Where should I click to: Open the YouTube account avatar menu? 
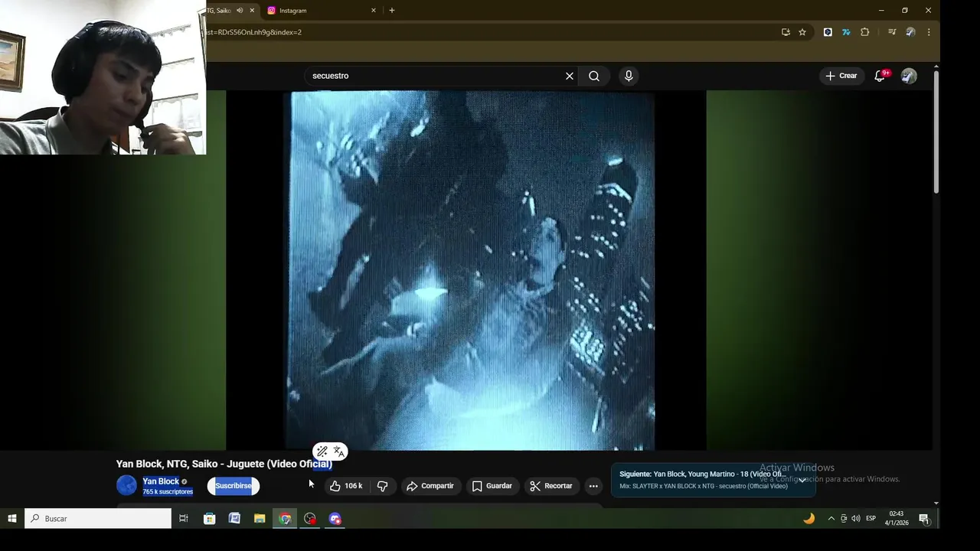click(x=909, y=76)
